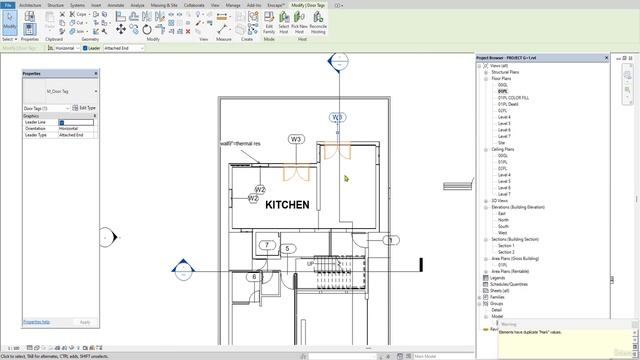
Task: Click the Orientation Horizontal value field
Action: point(77,129)
